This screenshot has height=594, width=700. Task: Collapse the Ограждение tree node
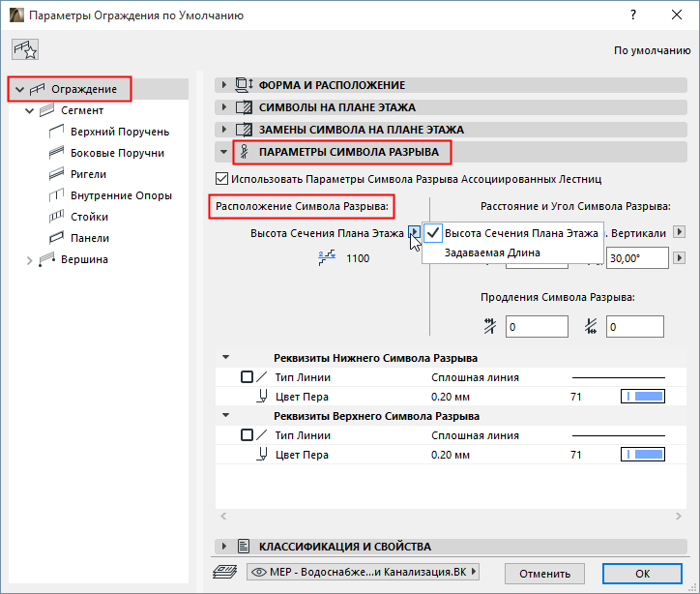pos(19,89)
